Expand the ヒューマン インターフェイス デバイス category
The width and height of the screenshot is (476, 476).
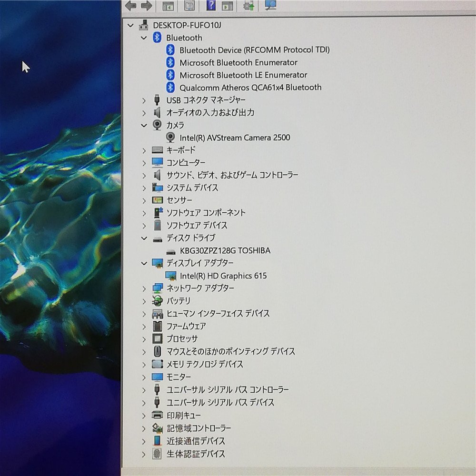144,314
